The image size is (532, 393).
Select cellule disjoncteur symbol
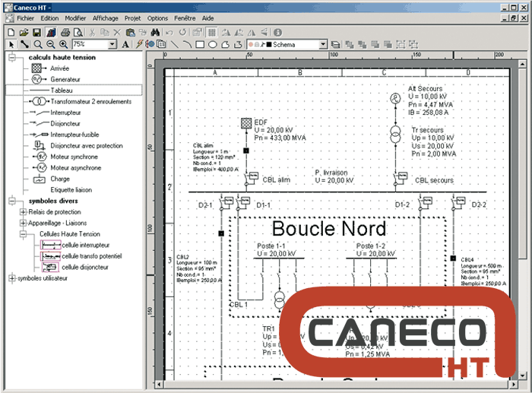click(74, 268)
